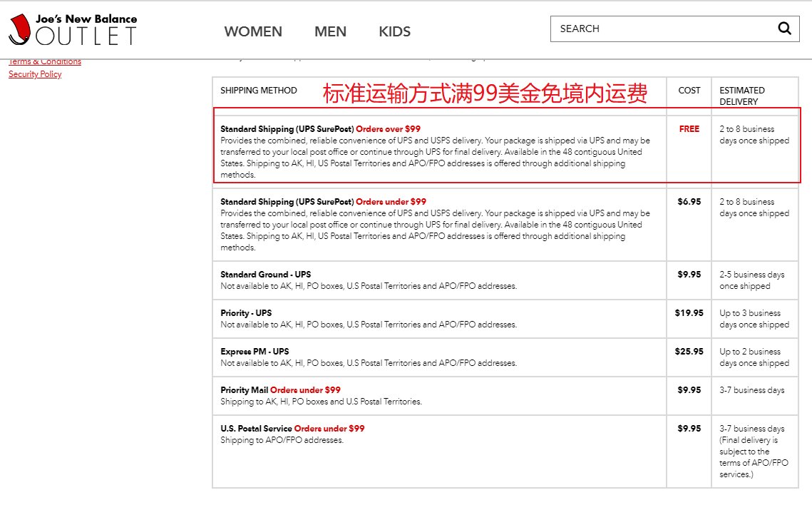
Task: Open the KIDS menu
Action: [x=395, y=31]
